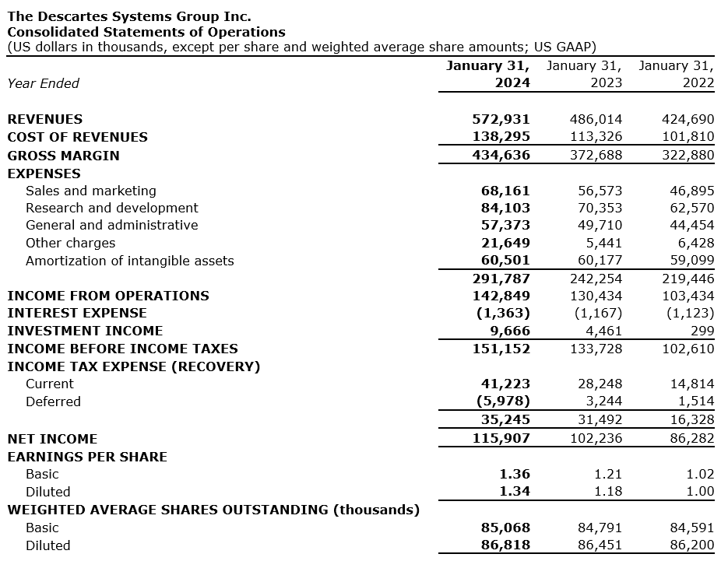This screenshot has width=728, height=568.
Task: Click the Sales and marketing row label
Action: click(x=90, y=191)
